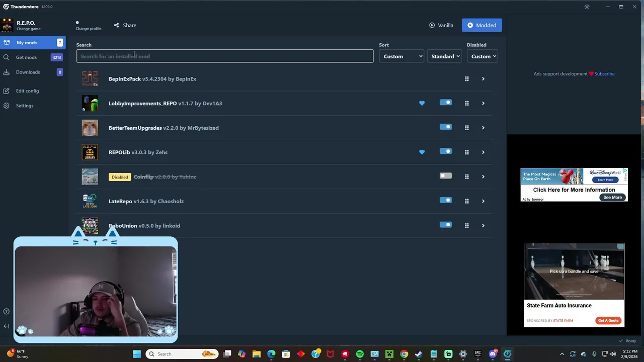Image resolution: width=644 pixels, height=362 pixels.
Task: Click the BepInExPack mod name text
Action: 125,79
